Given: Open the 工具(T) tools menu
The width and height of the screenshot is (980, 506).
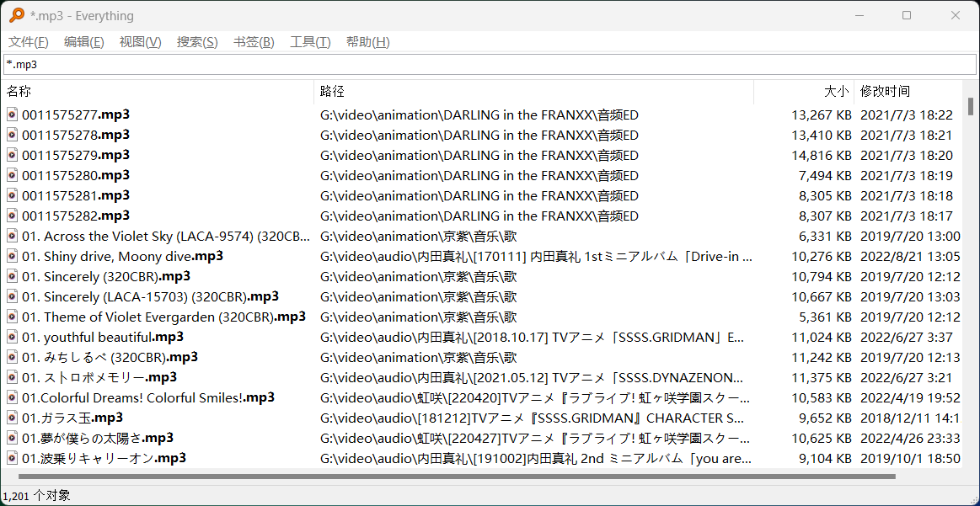Looking at the screenshot, I should [310, 42].
